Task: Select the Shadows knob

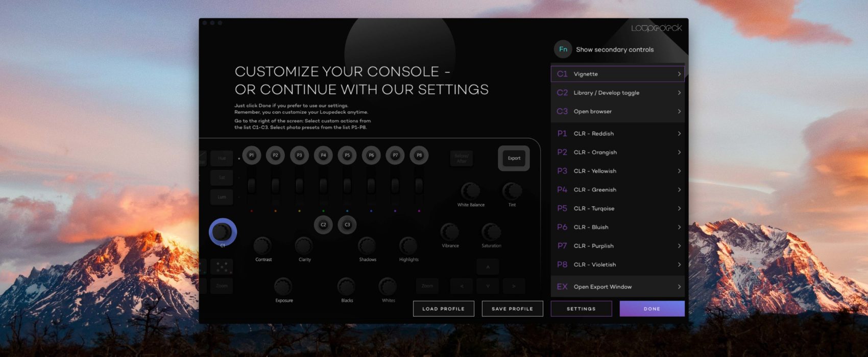Action: click(367, 246)
